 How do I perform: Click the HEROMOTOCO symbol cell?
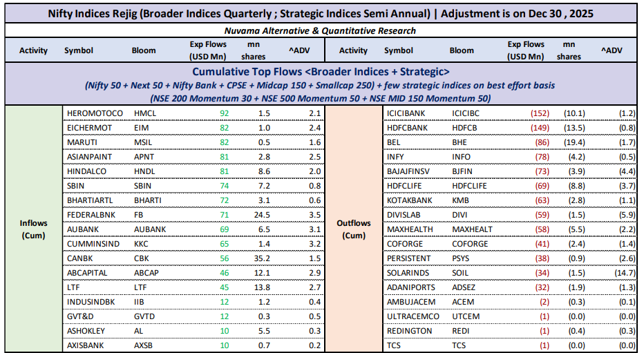[x=95, y=113]
